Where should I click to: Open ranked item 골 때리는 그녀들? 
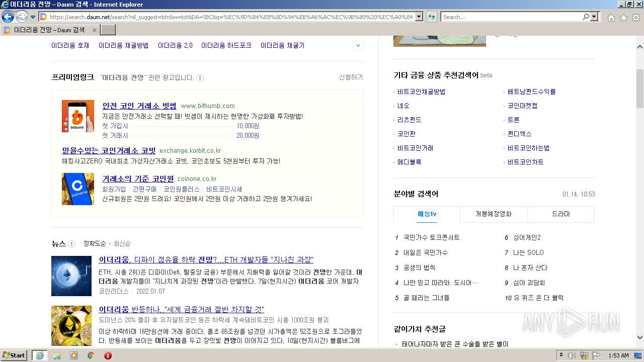(427, 298)
